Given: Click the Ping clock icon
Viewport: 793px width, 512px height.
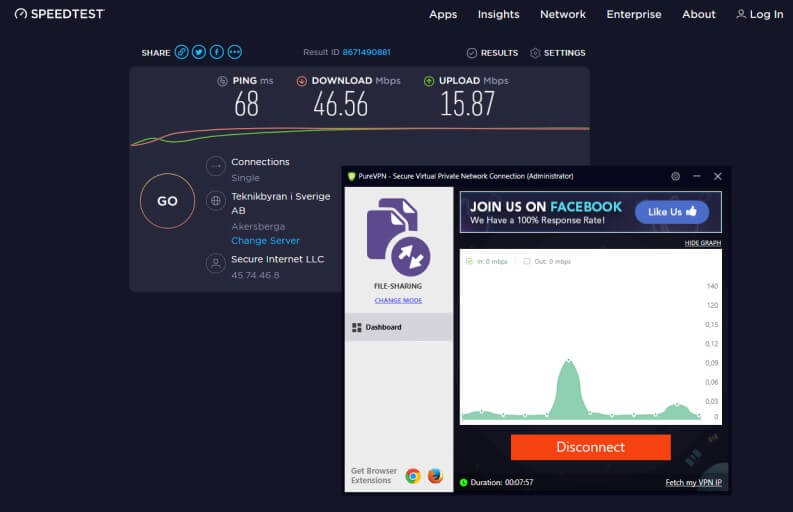Looking at the screenshot, I should [223, 81].
